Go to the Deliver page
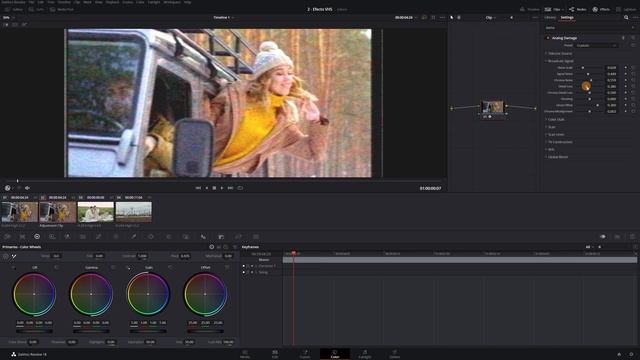640x360 pixels. click(394, 354)
